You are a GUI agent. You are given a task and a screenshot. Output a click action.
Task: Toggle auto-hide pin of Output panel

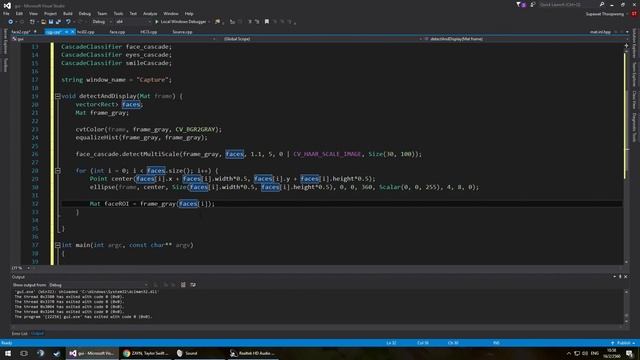[620, 277]
